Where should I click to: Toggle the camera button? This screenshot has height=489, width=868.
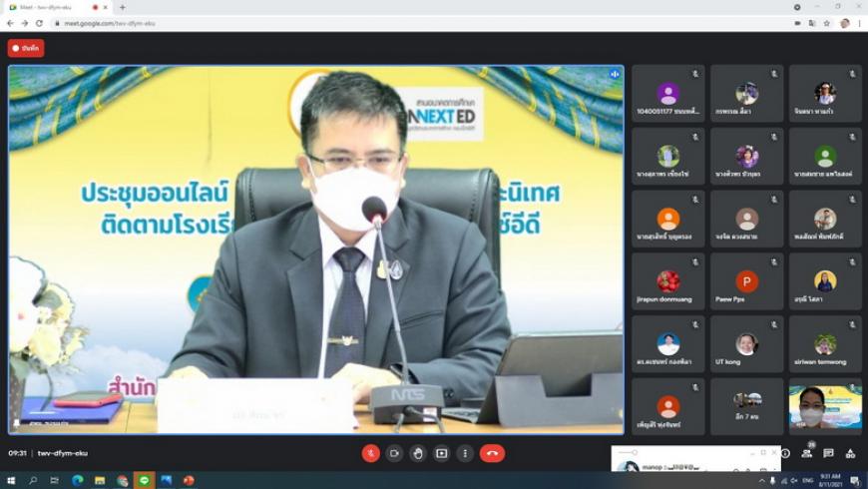[x=394, y=453]
